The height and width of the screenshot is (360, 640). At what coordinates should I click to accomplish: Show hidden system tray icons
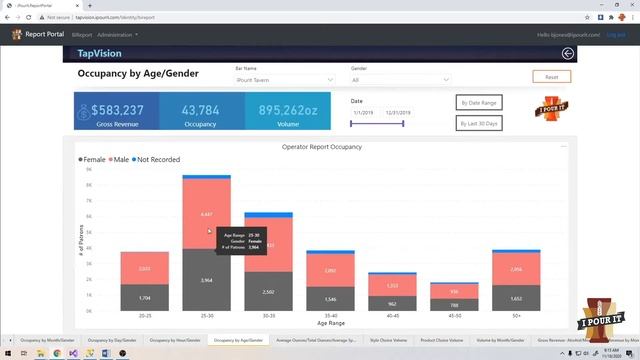coord(562,353)
